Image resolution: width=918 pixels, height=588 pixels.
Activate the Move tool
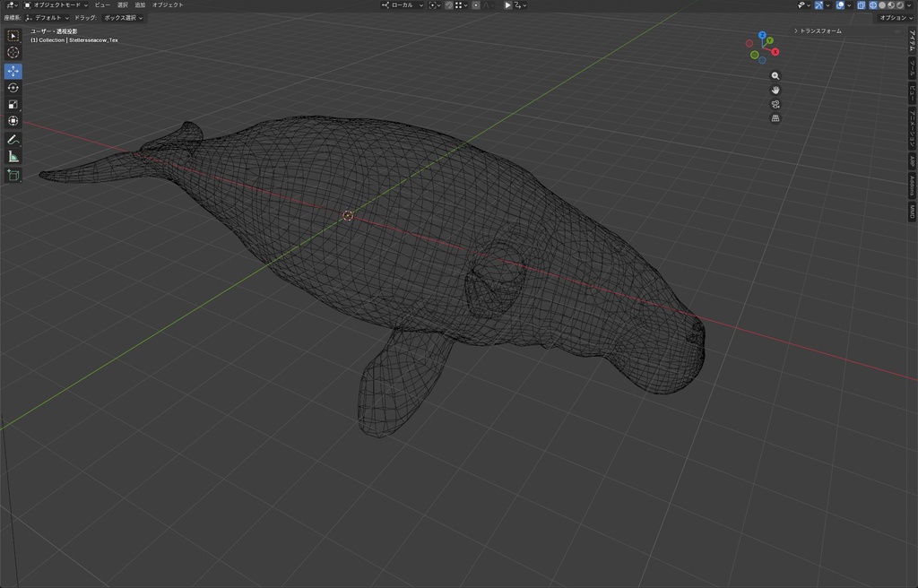13,71
